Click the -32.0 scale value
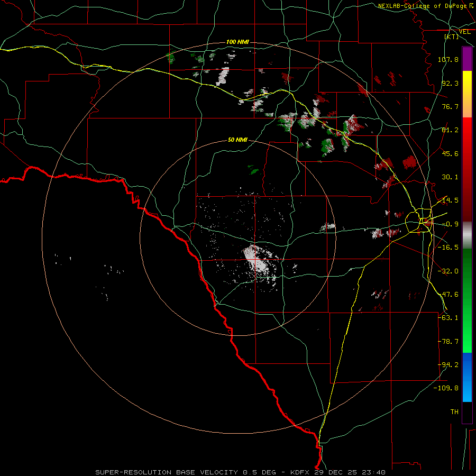 coord(448,271)
